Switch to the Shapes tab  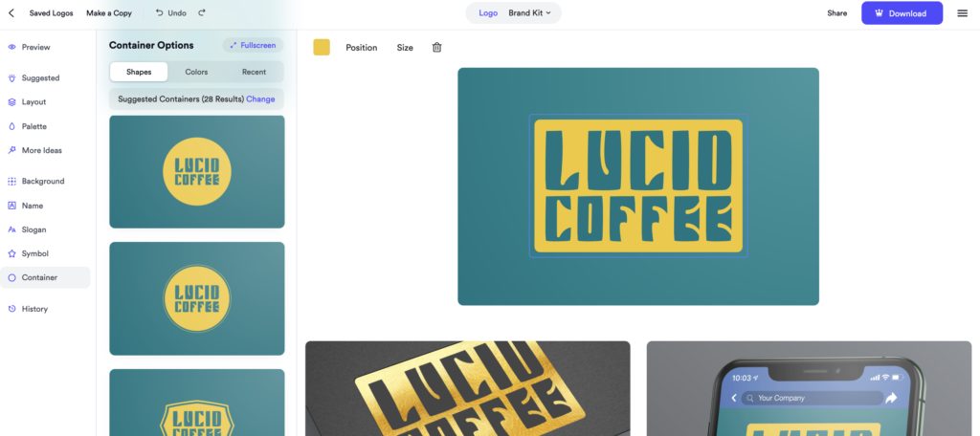point(139,72)
